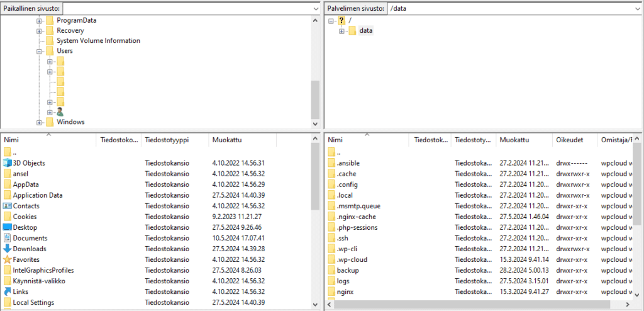Sort local files by Muokattu column
644x311 pixels.
(x=227, y=140)
